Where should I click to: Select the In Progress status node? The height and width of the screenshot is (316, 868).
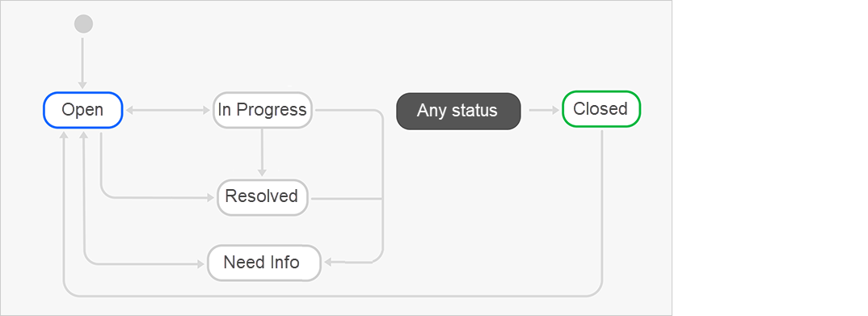click(263, 110)
